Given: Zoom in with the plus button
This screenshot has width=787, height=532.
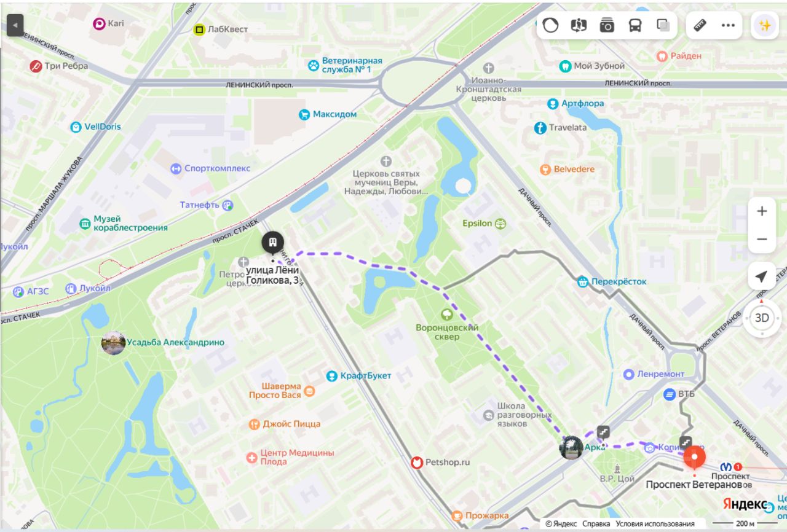Looking at the screenshot, I should (762, 211).
